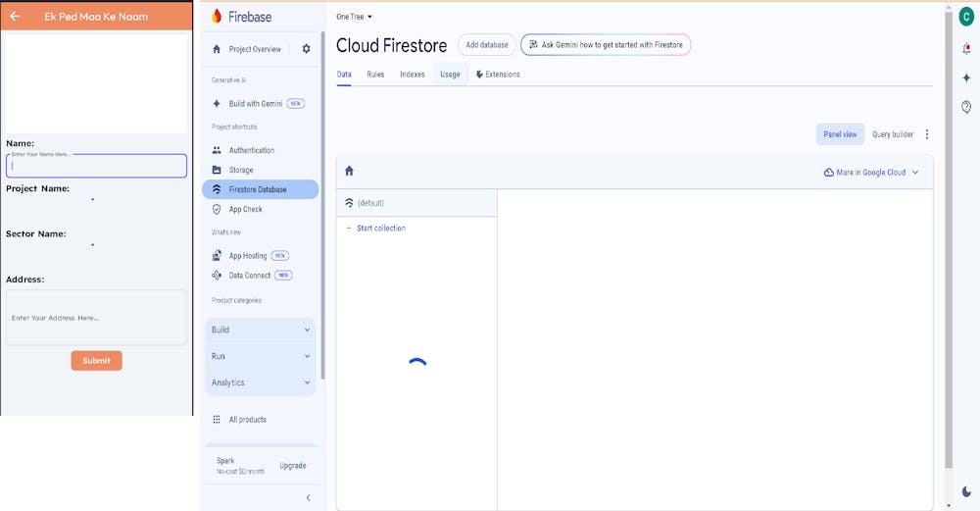Image resolution: width=980 pixels, height=511 pixels.
Task: Open the account avatar C
Action: 966,17
